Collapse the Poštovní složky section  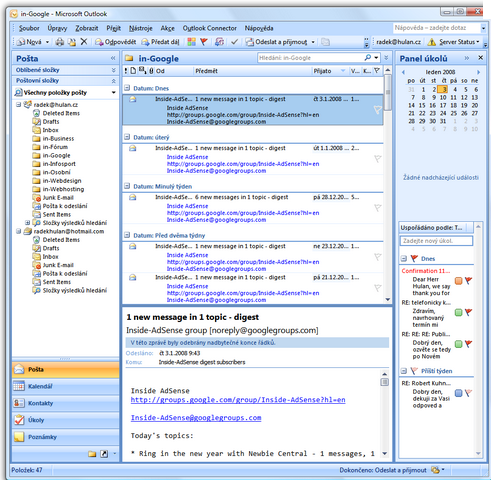pos(114,81)
